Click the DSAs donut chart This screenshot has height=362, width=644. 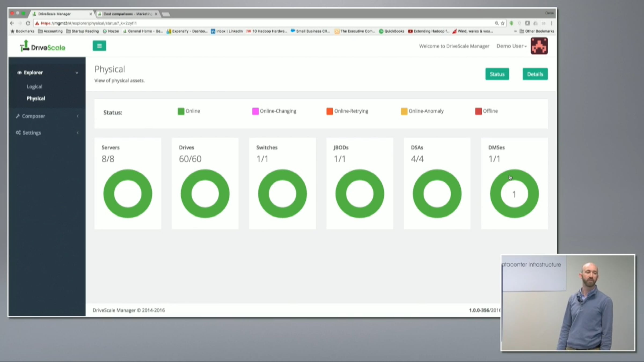coord(437,194)
